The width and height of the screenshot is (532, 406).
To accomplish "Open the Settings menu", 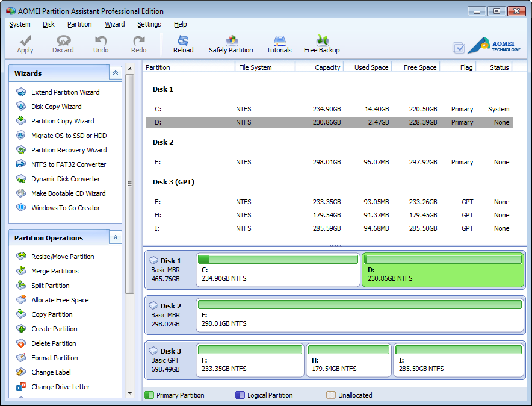I will click(x=149, y=24).
